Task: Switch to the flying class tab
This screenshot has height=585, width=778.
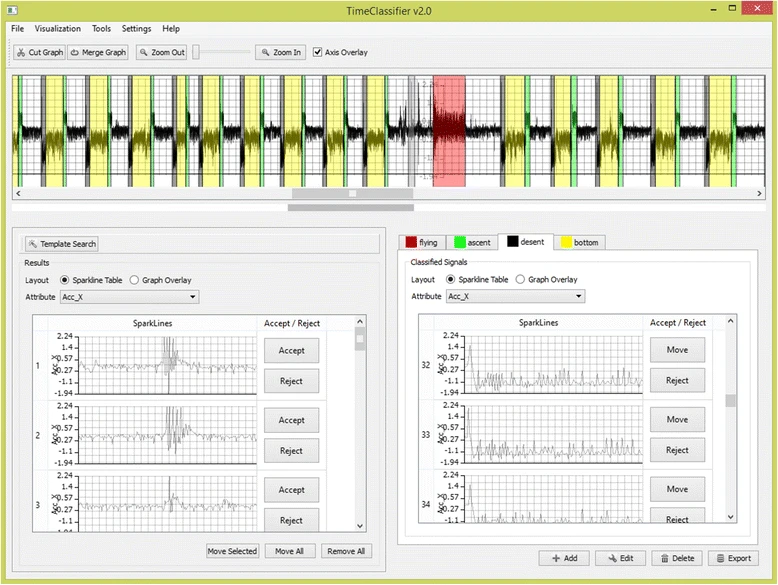Action: coord(422,242)
